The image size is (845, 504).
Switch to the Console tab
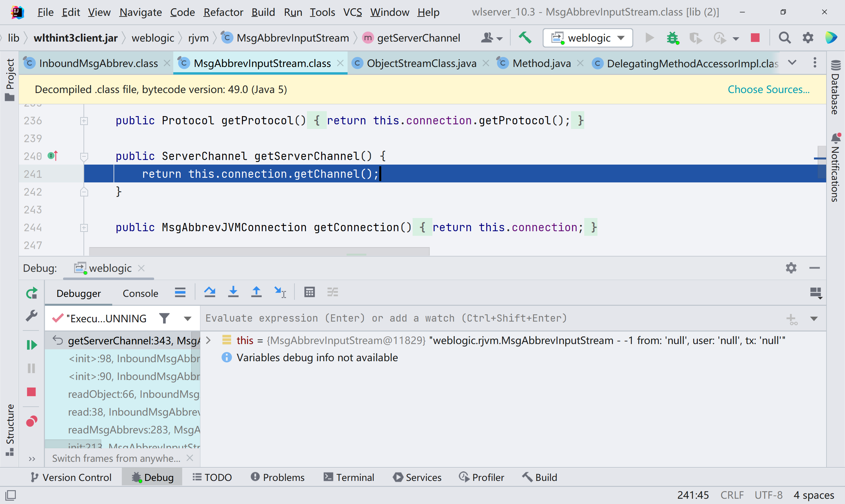140,293
